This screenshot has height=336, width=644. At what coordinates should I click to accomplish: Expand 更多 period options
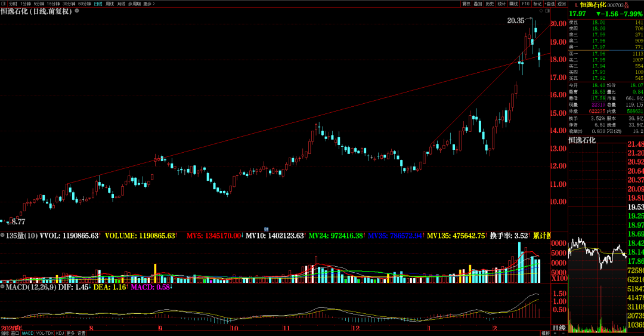pos(149,4)
